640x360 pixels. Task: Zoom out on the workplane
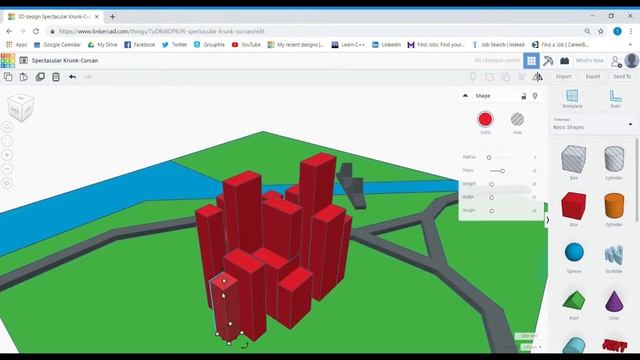[7, 169]
